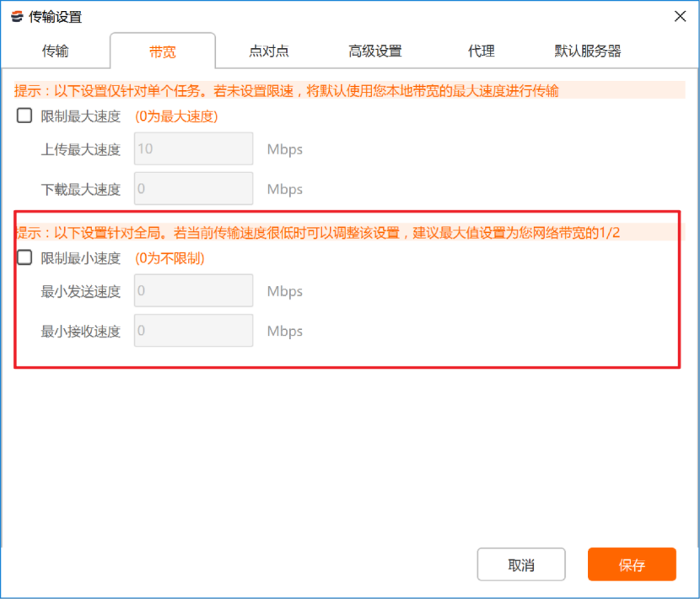Switch to the 代理 tab
The height and width of the screenshot is (599, 700).
pyautogui.click(x=482, y=51)
